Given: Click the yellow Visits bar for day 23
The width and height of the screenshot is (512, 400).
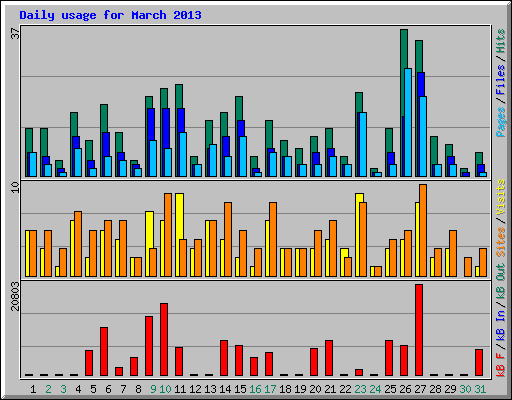Looking at the screenshot, I should pos(359,197).
